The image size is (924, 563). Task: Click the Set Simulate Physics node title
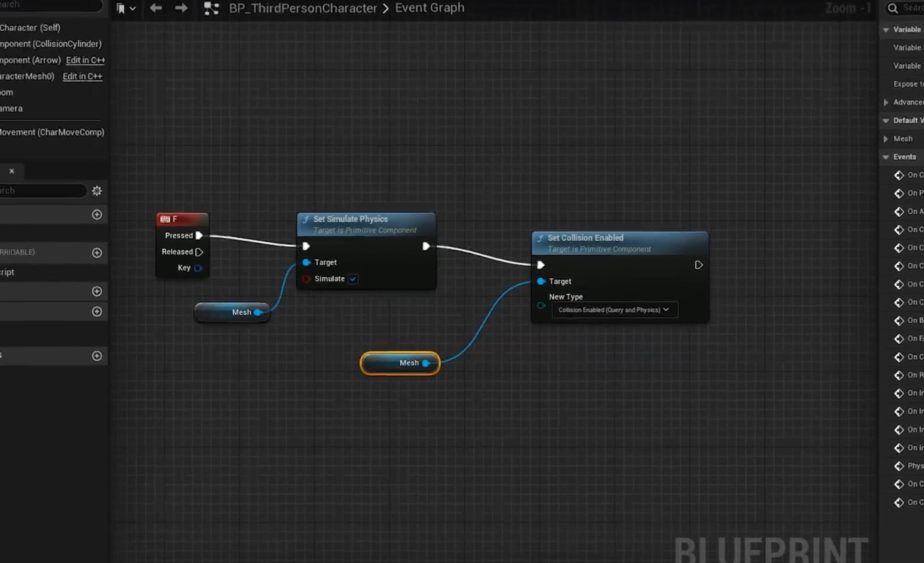point(350,219)
